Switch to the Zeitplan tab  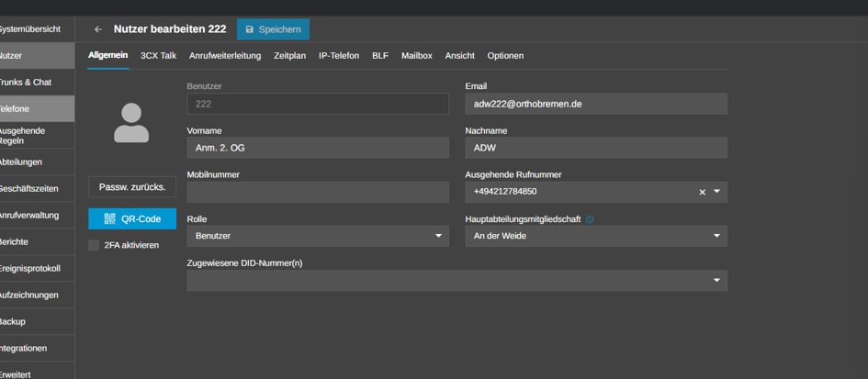click(289, 56)
